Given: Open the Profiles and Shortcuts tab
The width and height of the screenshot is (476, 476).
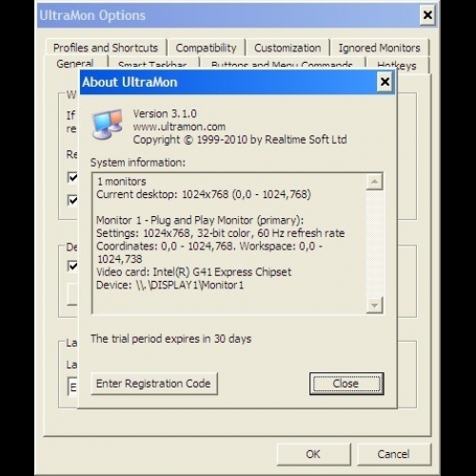Looking at the screenshot, I should coord(106,48).
